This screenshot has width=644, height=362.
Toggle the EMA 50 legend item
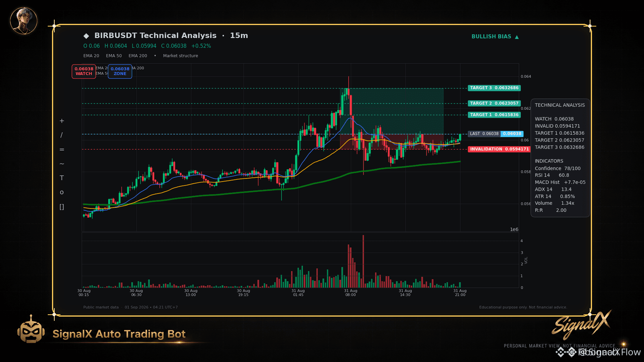coord(114,56)
